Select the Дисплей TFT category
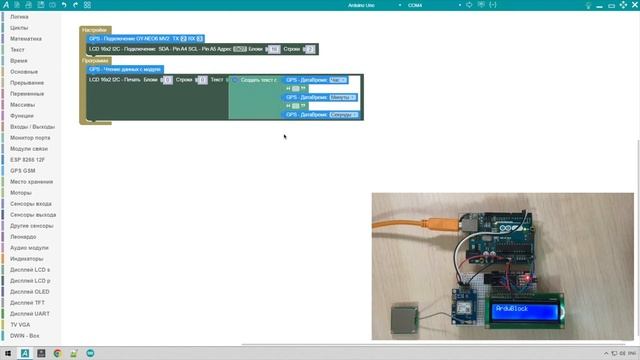This screenshot has height=360, width=640. click(x=27, y=303)
